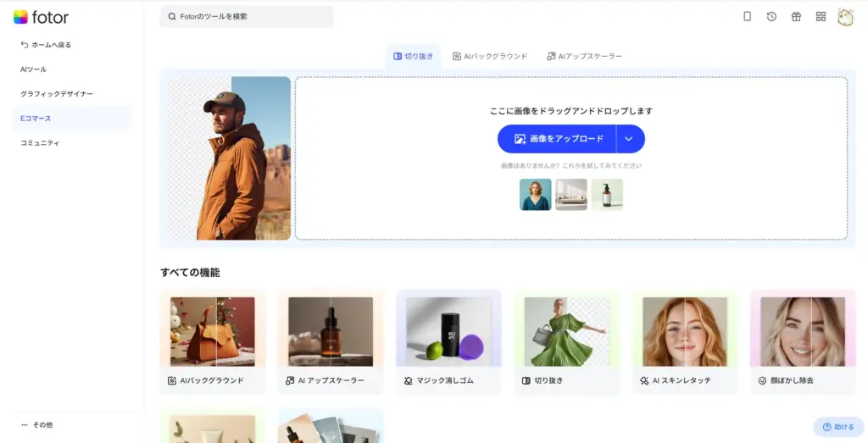Click the AIアップスケーラー tab icon
This screenshot has height=443, width=868.
(x=551, y=57)
